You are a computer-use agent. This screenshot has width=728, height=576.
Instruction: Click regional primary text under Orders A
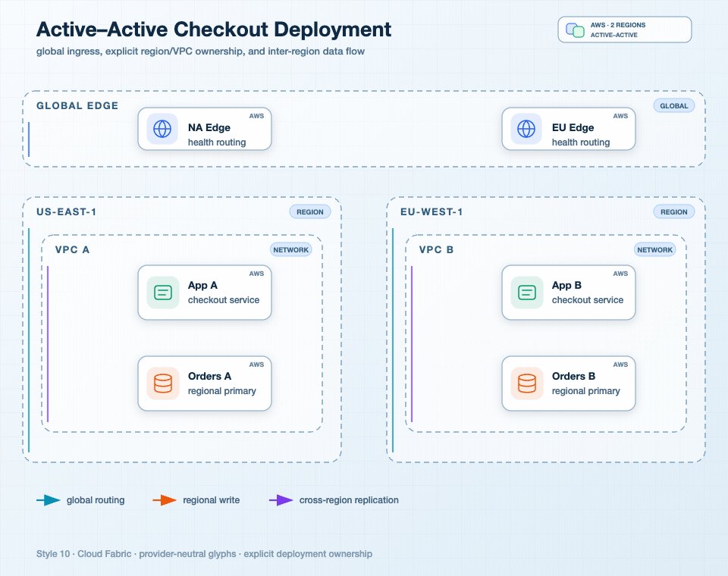(222, 391)
